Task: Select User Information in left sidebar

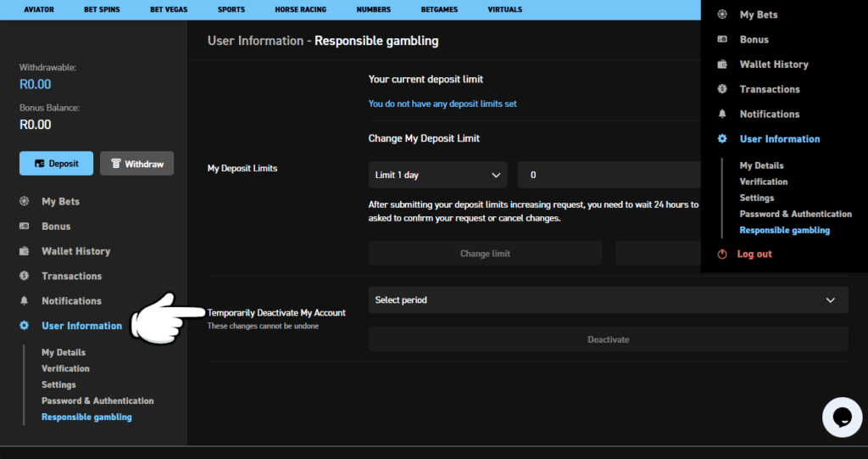Action: click(82, 326)
